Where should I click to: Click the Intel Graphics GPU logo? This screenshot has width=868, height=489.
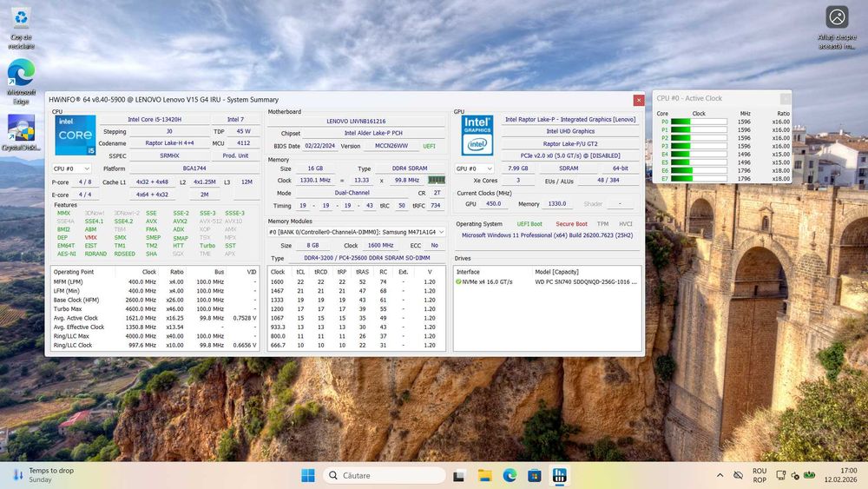(477, 135)
